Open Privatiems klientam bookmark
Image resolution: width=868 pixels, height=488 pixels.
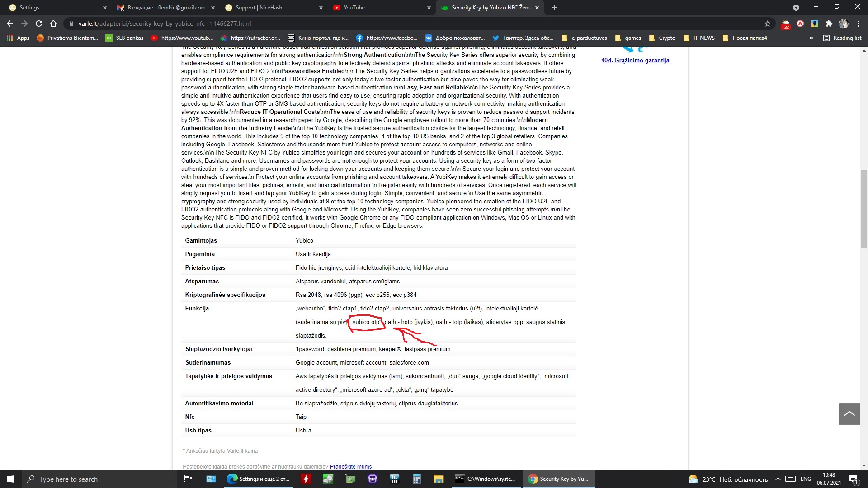coord(67,38)
